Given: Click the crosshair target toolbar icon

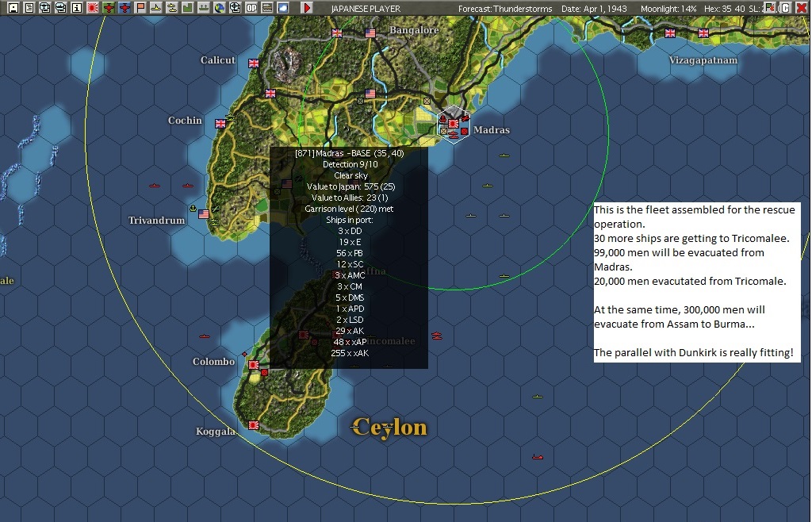Looking at the screenshot, I should [235, 8].
